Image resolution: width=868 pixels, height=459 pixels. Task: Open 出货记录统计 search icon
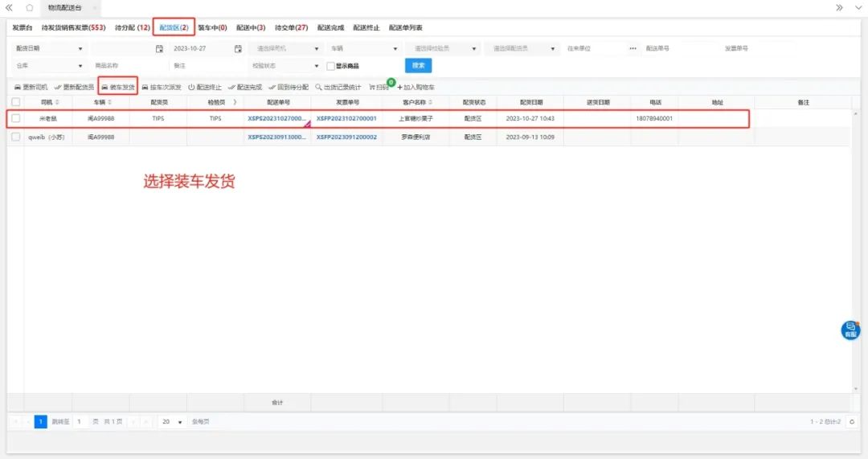coord(319,87)
